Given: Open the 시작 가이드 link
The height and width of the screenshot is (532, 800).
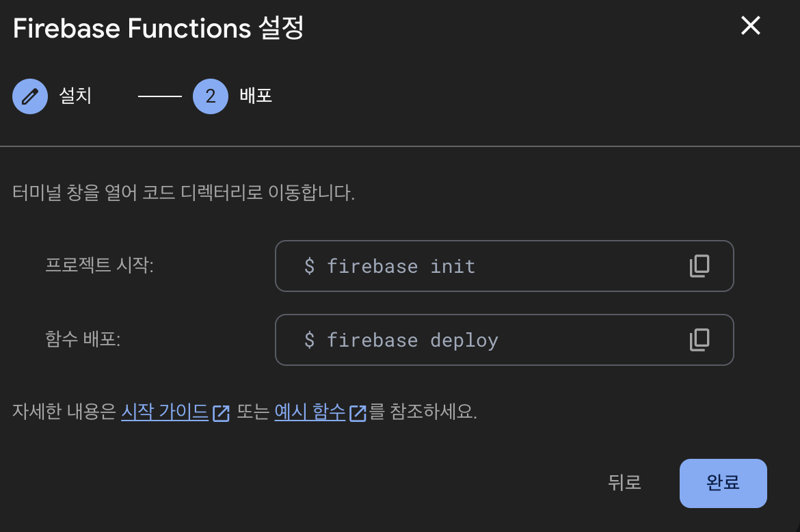Looking at the screenshot, I should tap(164, 412).
